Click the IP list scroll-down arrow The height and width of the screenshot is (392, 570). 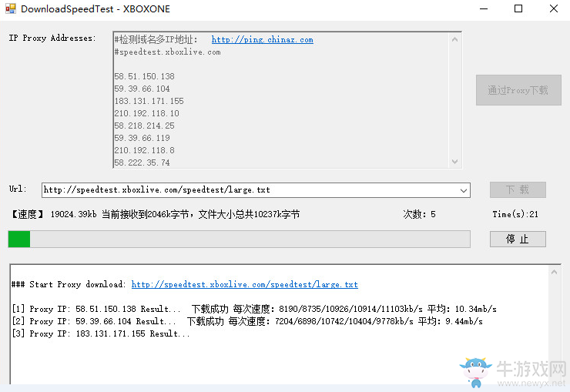(x=454, y=162)
